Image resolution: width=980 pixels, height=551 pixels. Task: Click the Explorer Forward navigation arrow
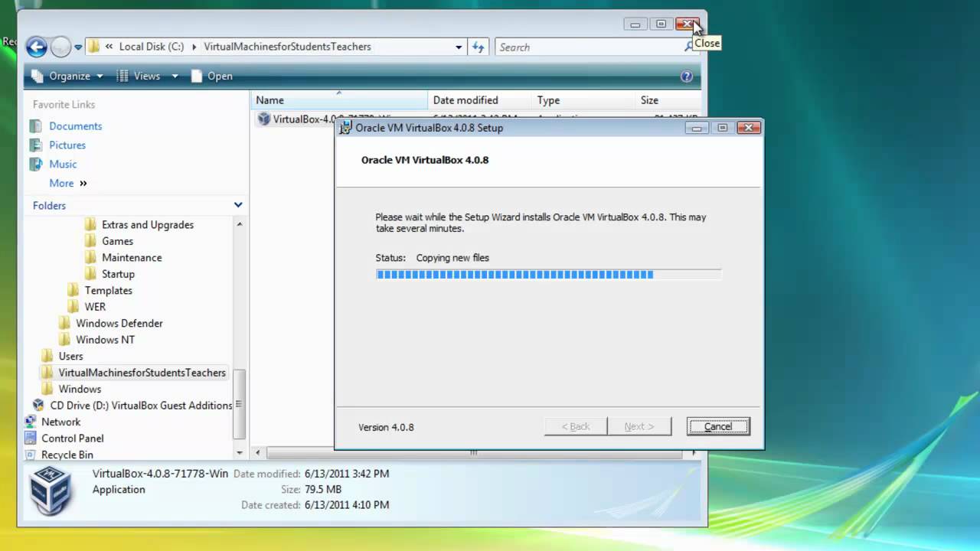tap(60, 47)
